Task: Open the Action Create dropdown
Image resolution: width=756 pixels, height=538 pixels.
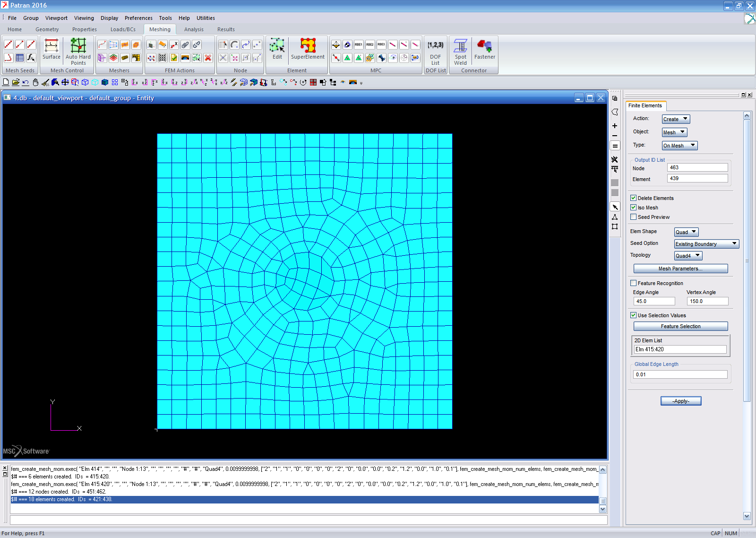Action: [676, 119]
